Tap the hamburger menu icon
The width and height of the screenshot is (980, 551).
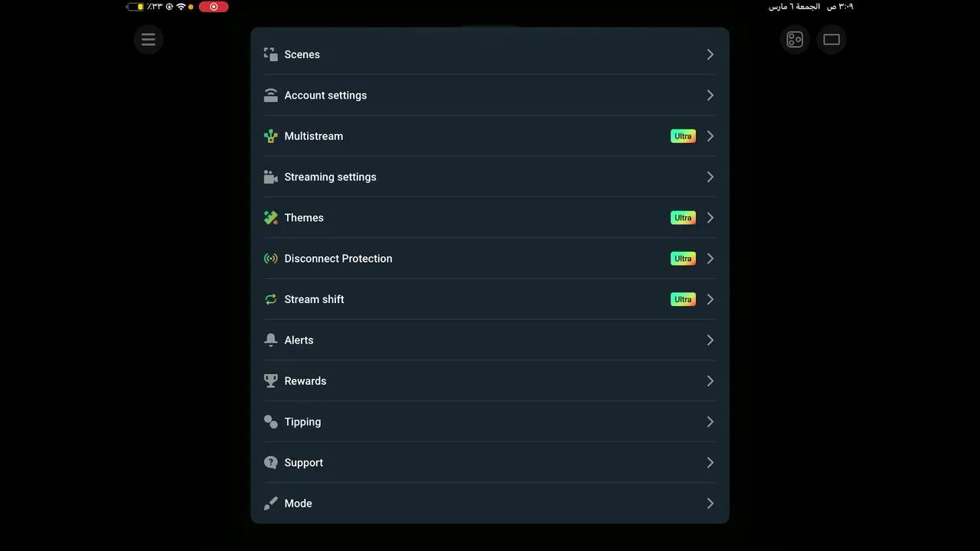click(x=149, y=40)
